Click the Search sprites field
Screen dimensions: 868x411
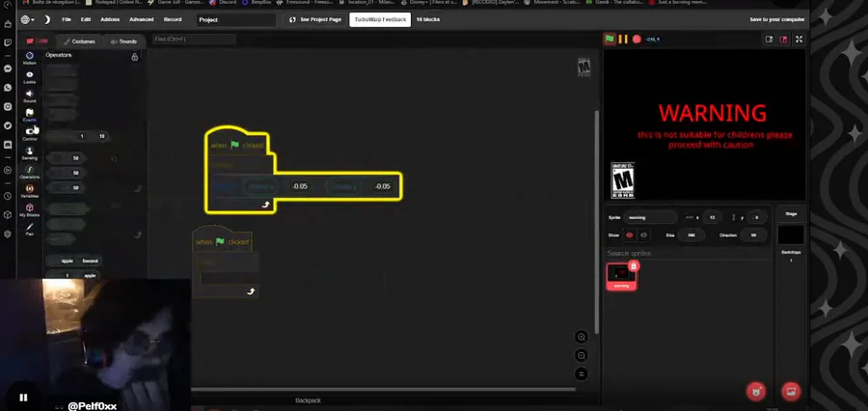[x=688, y=253]
